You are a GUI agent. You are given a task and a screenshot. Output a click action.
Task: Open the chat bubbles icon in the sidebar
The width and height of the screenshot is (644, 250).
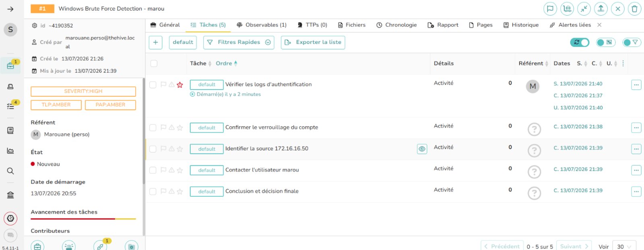[10, 235]
